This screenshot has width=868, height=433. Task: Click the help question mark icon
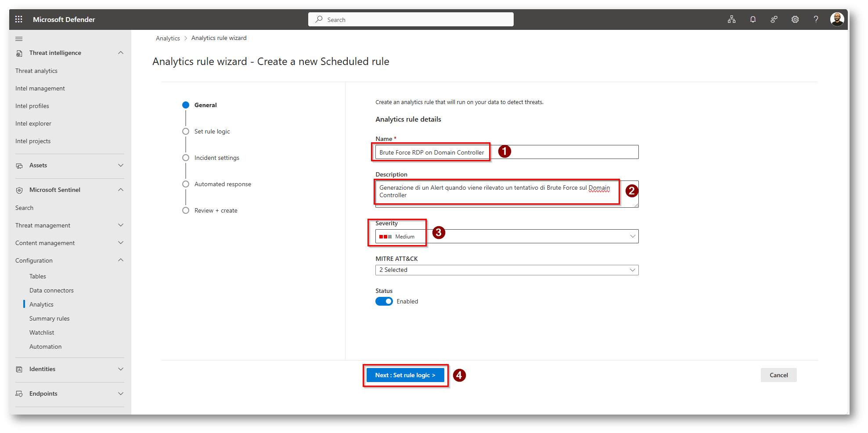click(816, 19)
